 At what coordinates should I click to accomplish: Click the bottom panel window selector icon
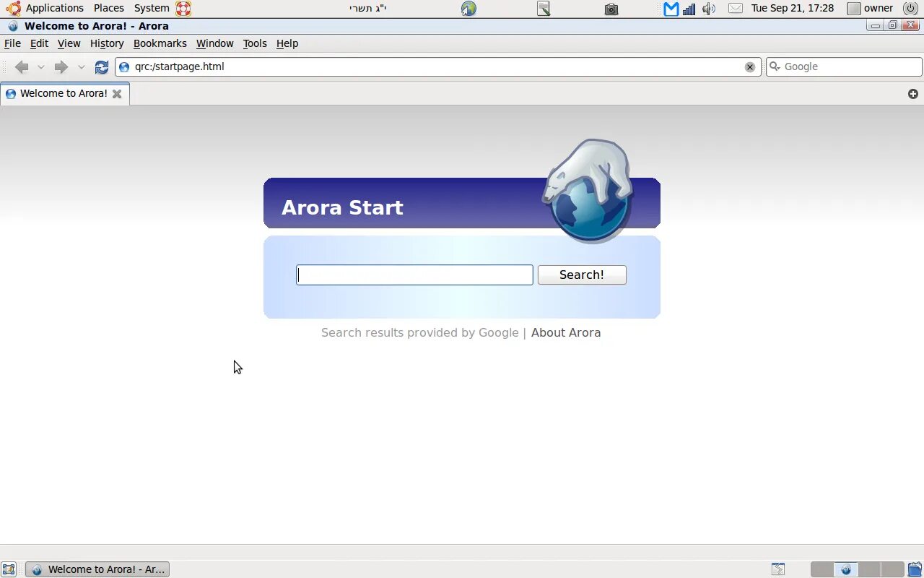tap(778, 569)
